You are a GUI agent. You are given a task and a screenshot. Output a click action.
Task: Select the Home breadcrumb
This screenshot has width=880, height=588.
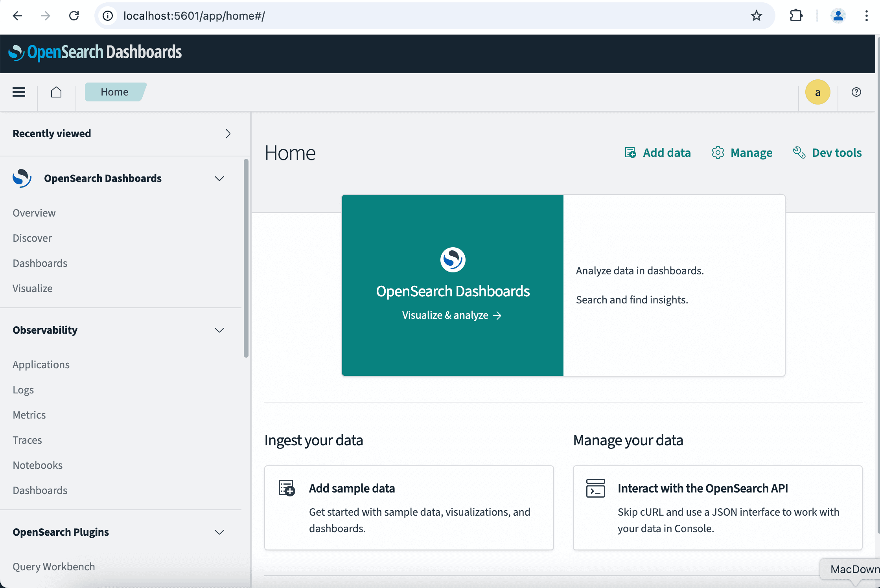[x=115, y=92]
